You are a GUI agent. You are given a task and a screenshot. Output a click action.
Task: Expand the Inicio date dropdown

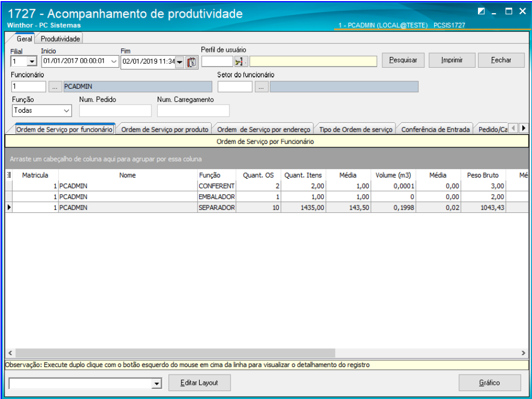click(x=114, y=61)
